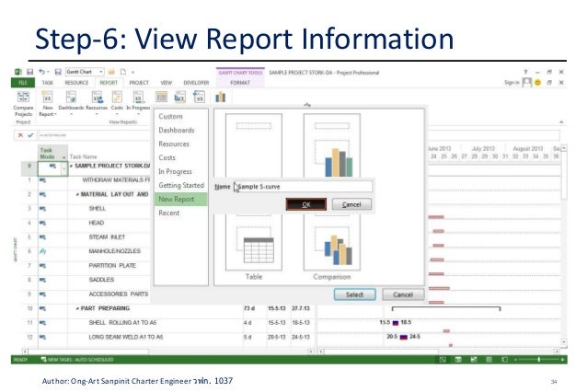Screen dimensions: 587x392
Task: Click the checkmark accept entry icon
Action: coord(30,135)
